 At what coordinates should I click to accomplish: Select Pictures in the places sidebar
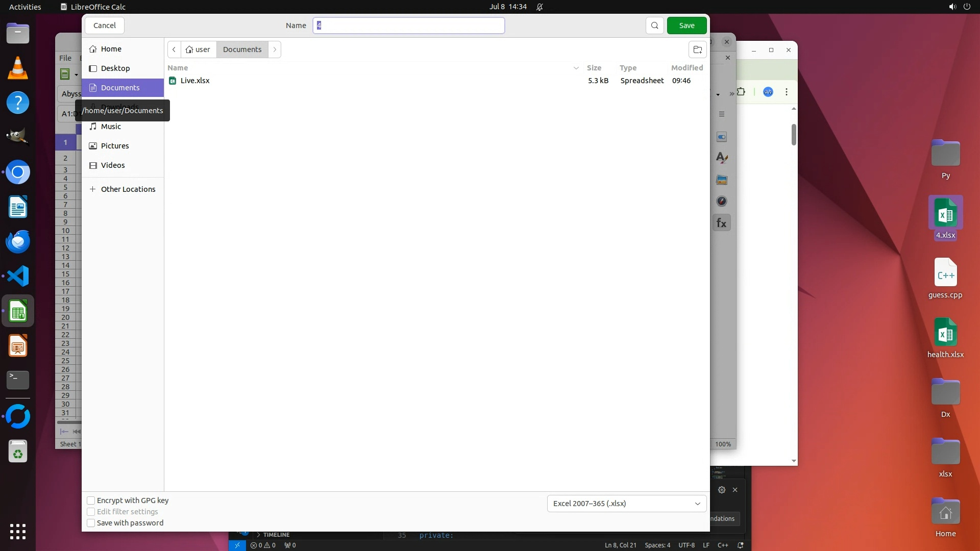pos(115,146)
